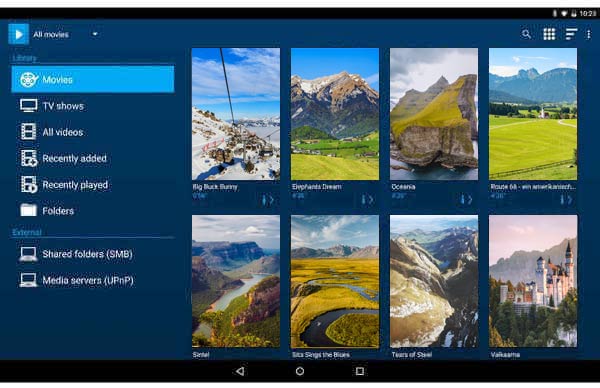Open Shared folders (SMB)
Screen dimensions: 600x388
(x=93, y=254)
